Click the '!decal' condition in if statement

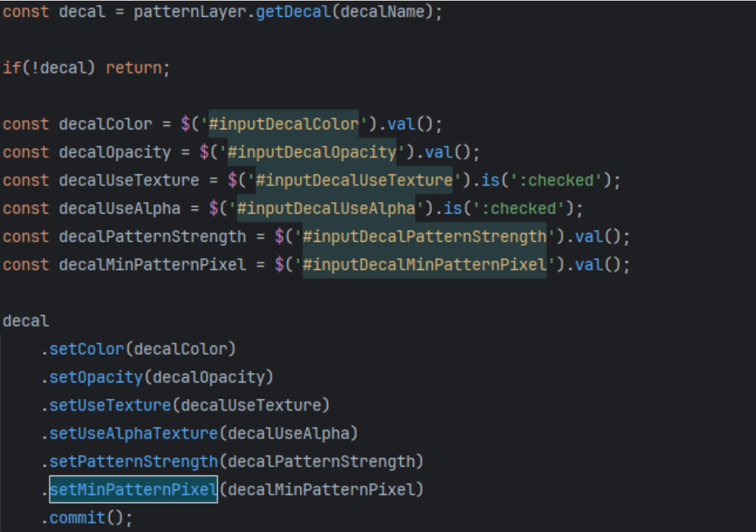59,68
